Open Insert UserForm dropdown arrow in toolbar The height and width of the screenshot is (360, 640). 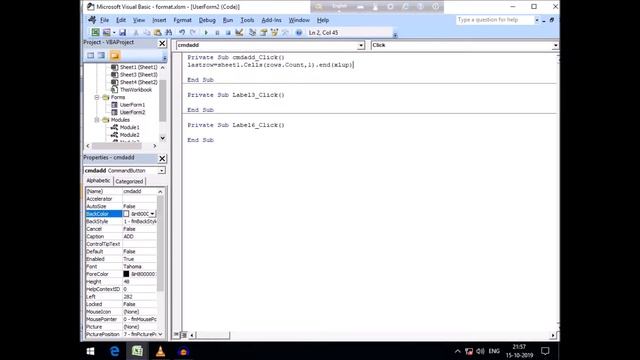tap(114, 33)
